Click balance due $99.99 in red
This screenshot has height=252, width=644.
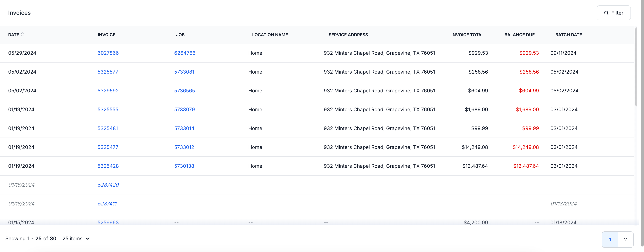531,128
